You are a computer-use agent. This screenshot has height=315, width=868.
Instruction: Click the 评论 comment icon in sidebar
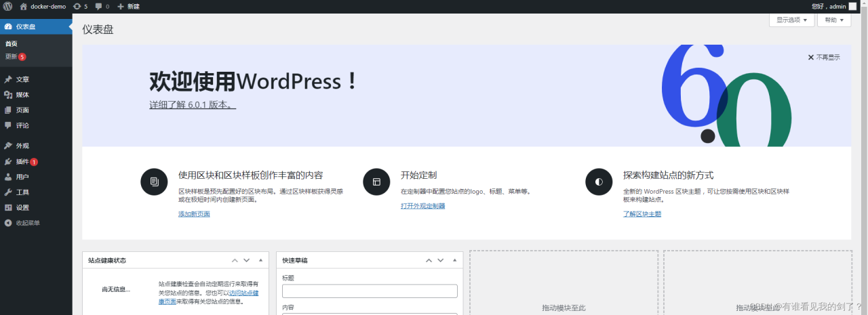point(8,125)
